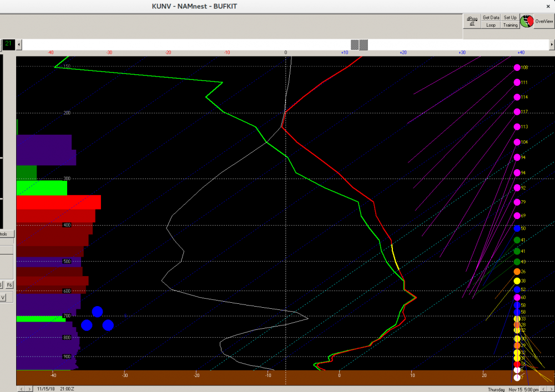Click the 21:00Z time in status bar

point(67,389)
